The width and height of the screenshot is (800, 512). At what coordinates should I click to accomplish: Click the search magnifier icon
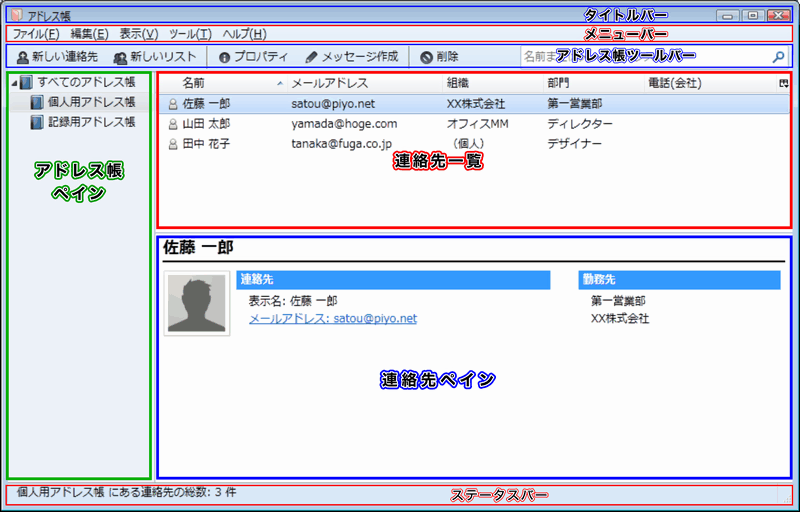click(x=778, y=57)
